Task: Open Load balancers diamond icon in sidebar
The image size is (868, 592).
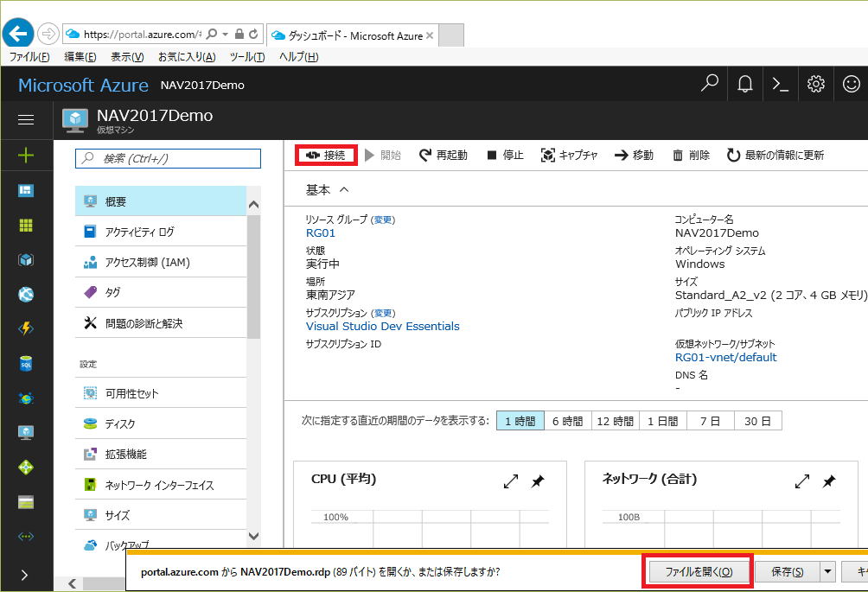Action: [26, 468]
